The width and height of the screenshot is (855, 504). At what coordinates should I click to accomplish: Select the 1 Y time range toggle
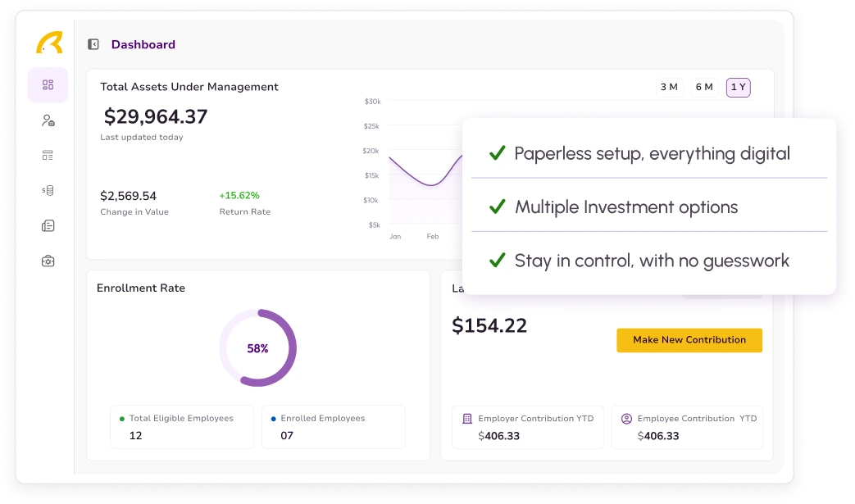click(738, 87)
